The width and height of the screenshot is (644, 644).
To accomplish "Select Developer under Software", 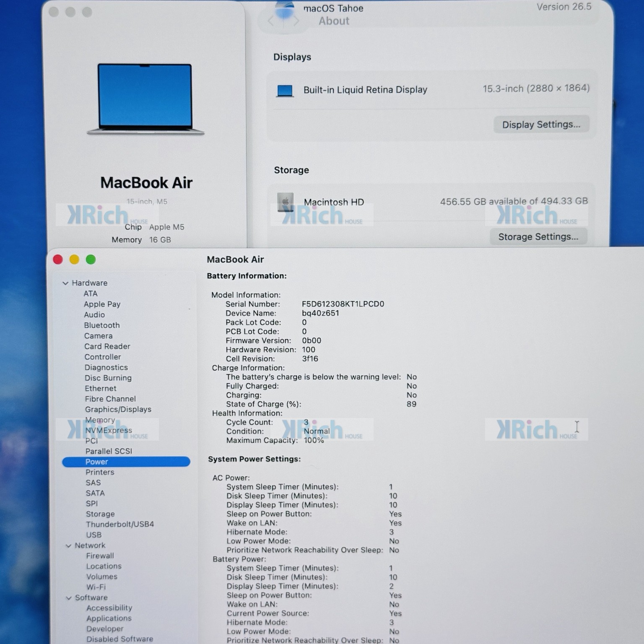I will click(x=105, y=629).
